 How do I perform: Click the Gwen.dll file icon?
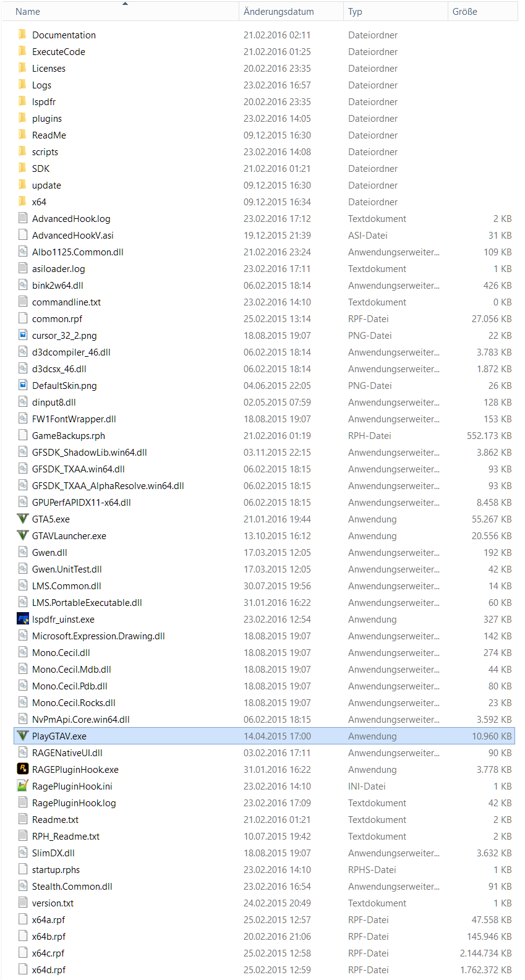click(23, 552)
